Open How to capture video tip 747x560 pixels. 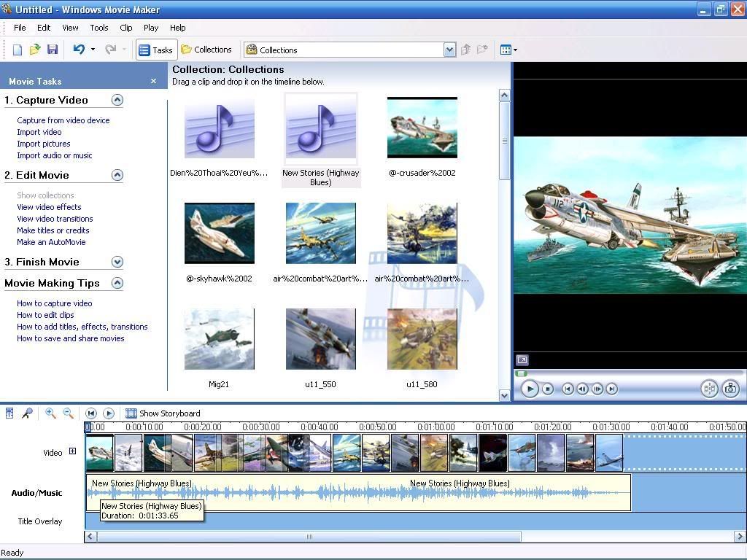[54, 303]
